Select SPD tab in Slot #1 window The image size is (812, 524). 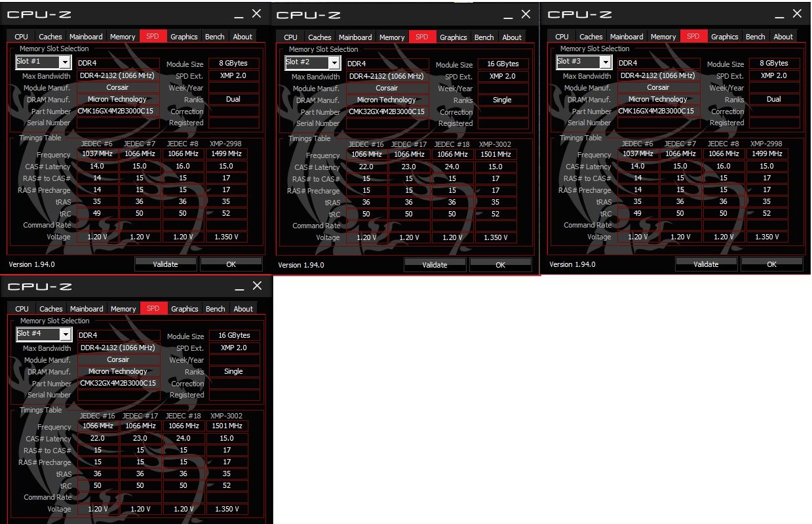[x=153, y=37]
